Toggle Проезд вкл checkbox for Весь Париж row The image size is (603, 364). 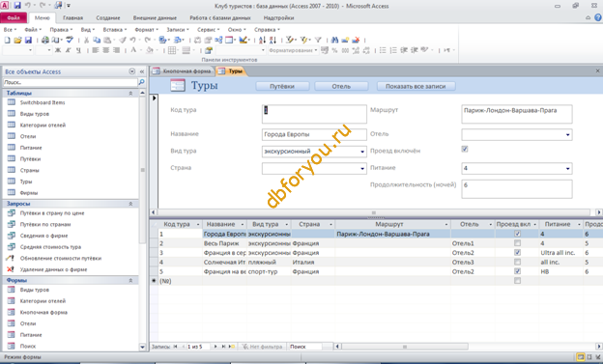(x=517, y=243)
